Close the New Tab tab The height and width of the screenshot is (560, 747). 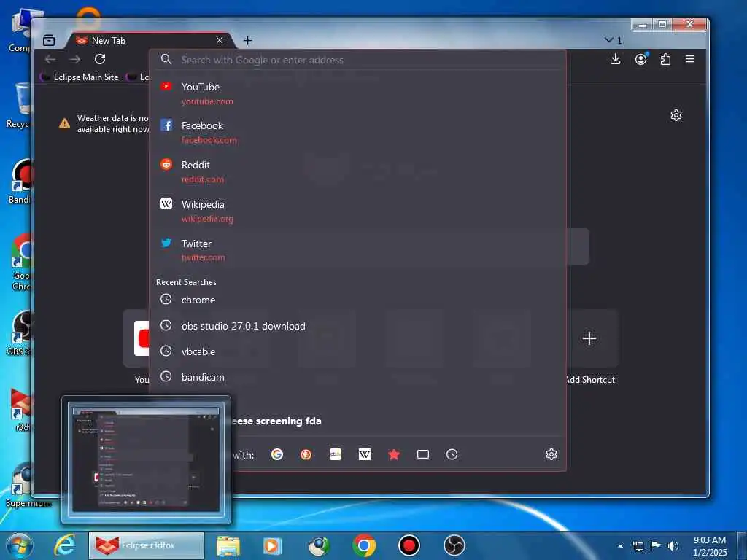click(x=219, y=41)
